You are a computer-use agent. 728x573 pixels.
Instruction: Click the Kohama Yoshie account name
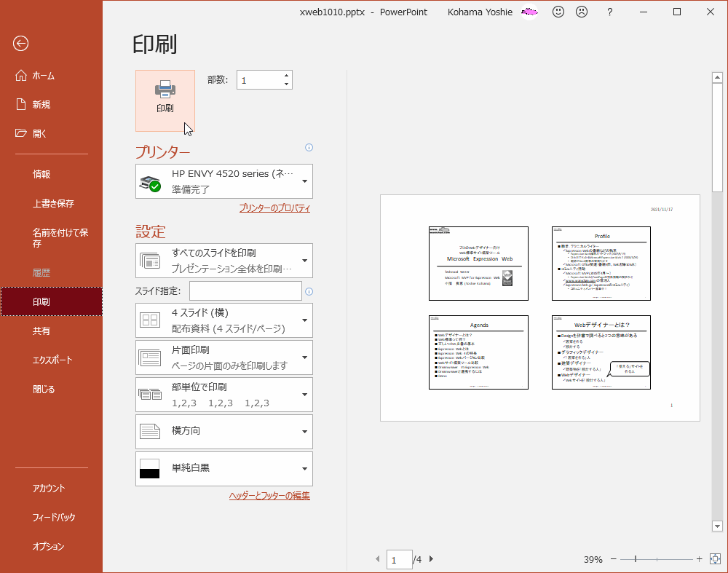pos(480,12)
